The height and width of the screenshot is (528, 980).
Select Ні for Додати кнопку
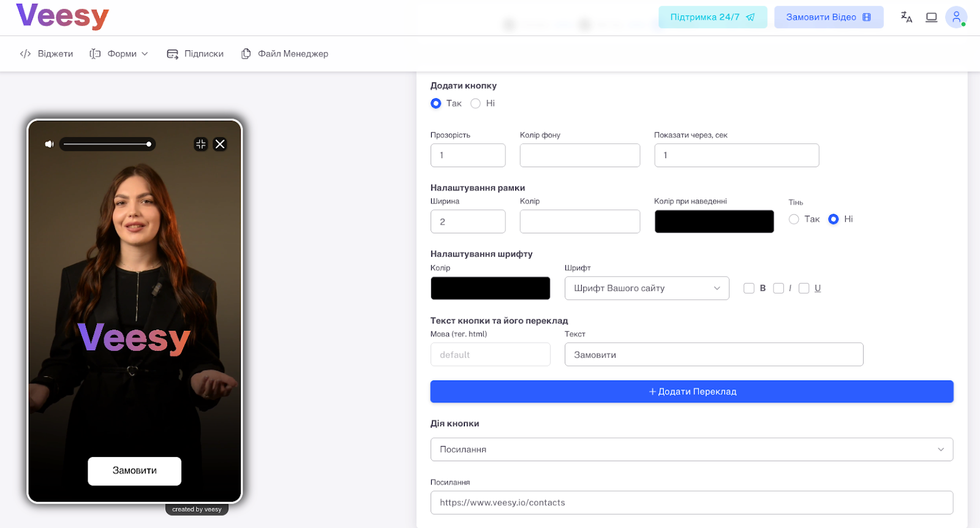click(475, 104)
